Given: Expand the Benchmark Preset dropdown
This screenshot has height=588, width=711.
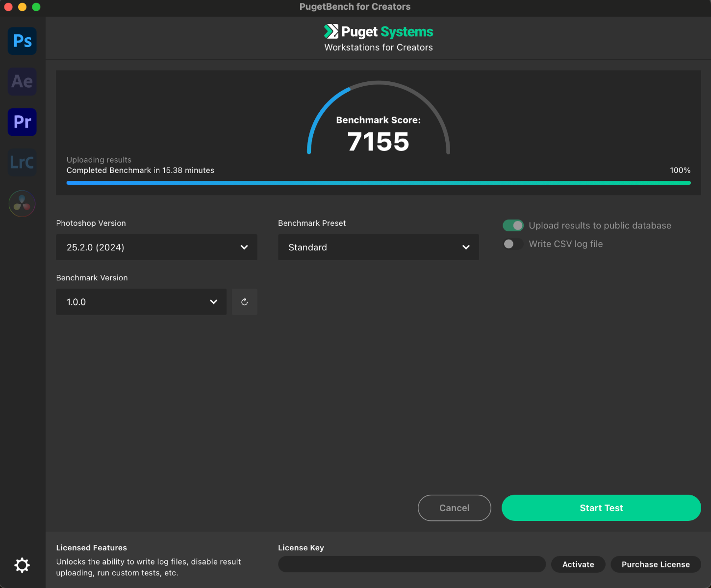Looking at the screenshot, I should coord(379,247).
